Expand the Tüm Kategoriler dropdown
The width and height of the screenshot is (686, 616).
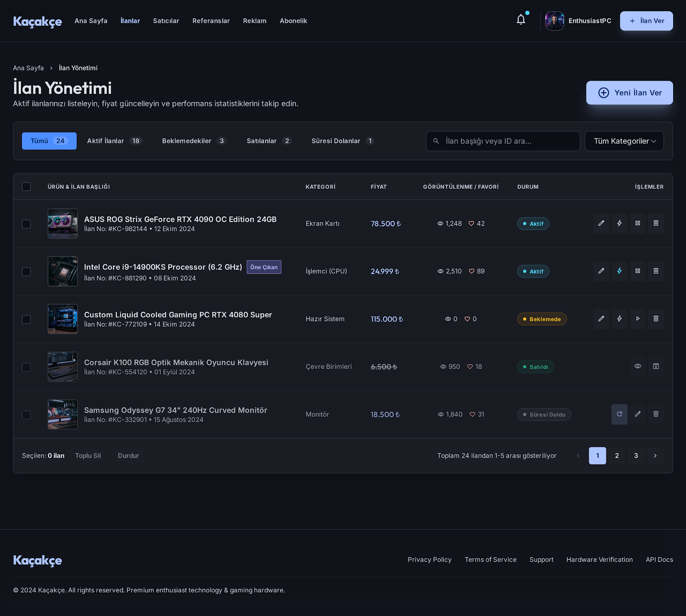tap(624, 141)
